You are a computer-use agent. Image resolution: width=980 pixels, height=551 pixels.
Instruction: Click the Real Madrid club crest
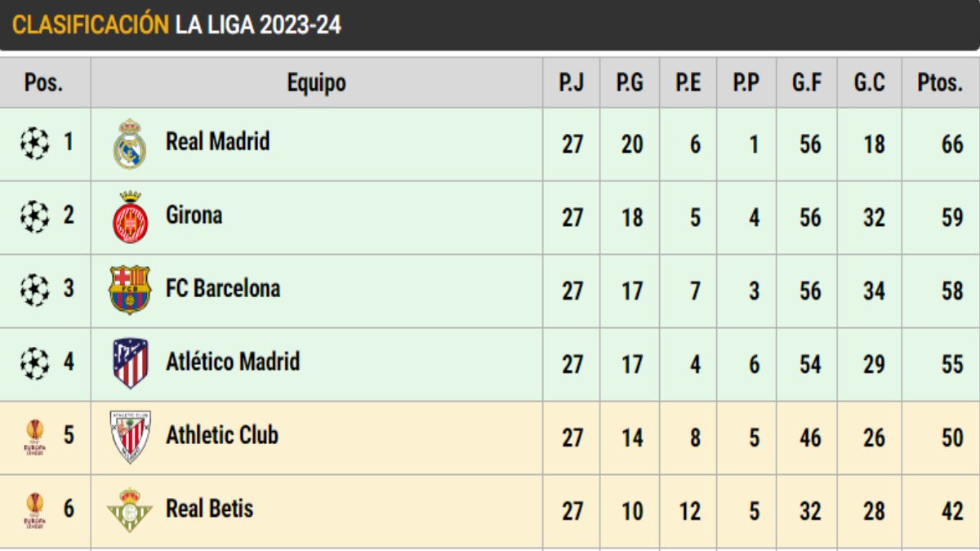pos(130,144)
